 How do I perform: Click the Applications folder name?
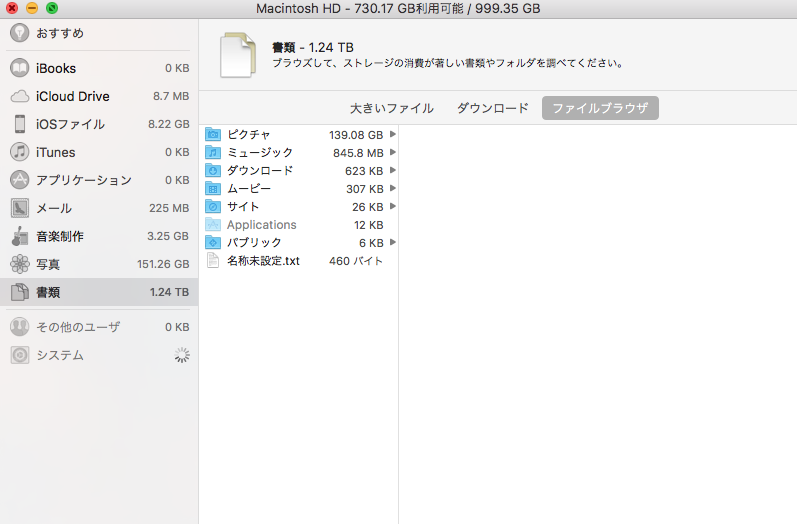pyautogui.click(x=261, y=225)
